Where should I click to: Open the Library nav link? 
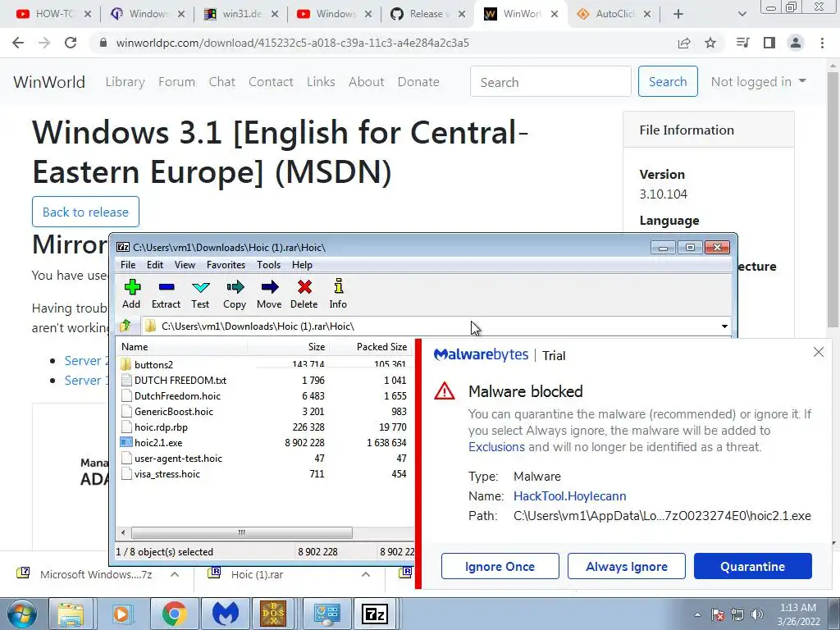(x=125, y=81)
